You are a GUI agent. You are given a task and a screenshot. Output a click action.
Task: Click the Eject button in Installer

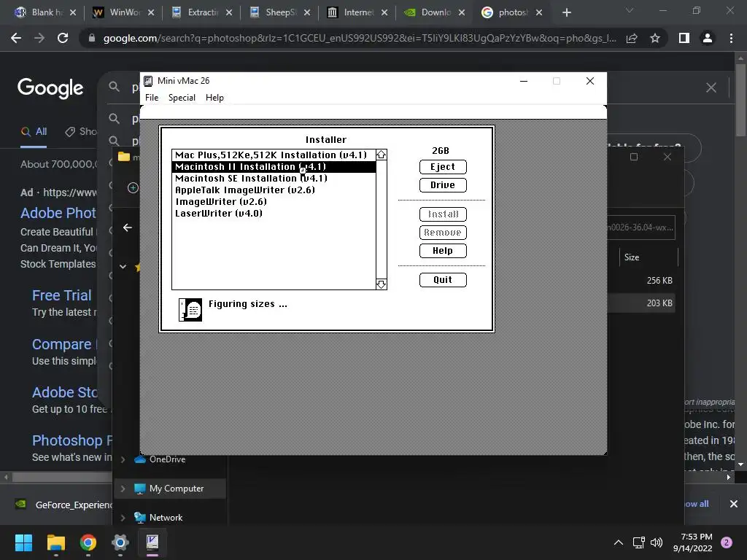(443, 167)
